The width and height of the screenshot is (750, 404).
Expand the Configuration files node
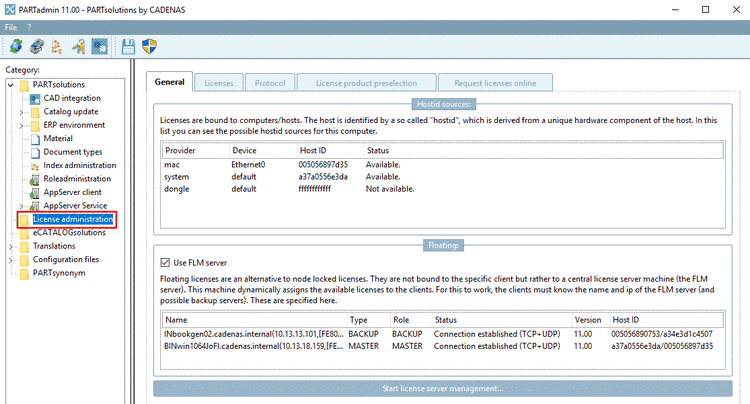(11, 260)
